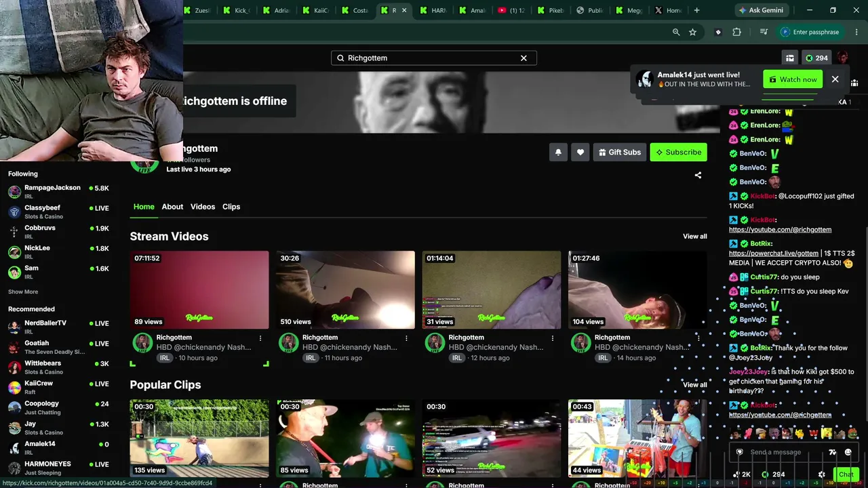Play the popular clip with 44 views

[637, 439]
